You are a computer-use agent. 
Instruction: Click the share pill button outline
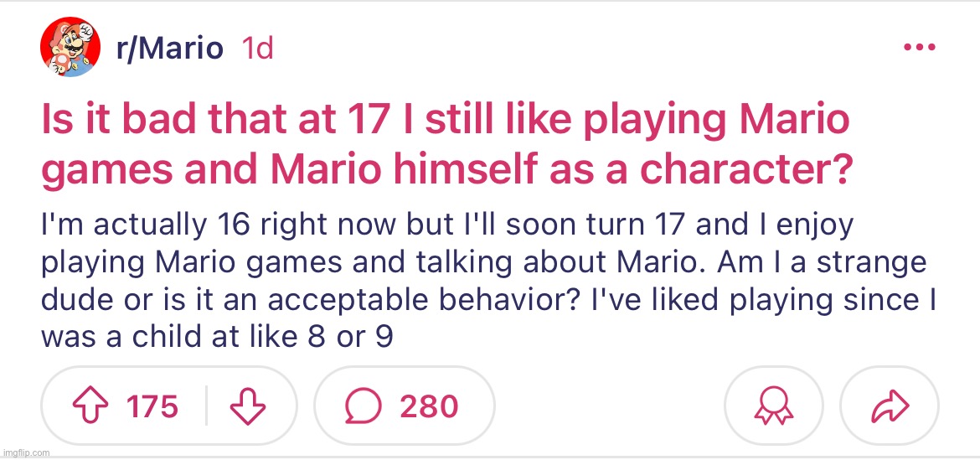[890, 406]
